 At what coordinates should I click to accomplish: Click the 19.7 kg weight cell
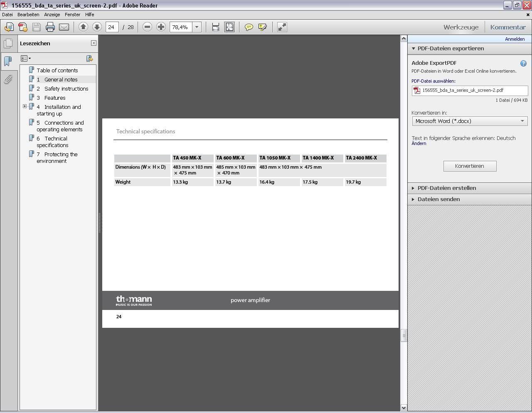coord(365,182)
